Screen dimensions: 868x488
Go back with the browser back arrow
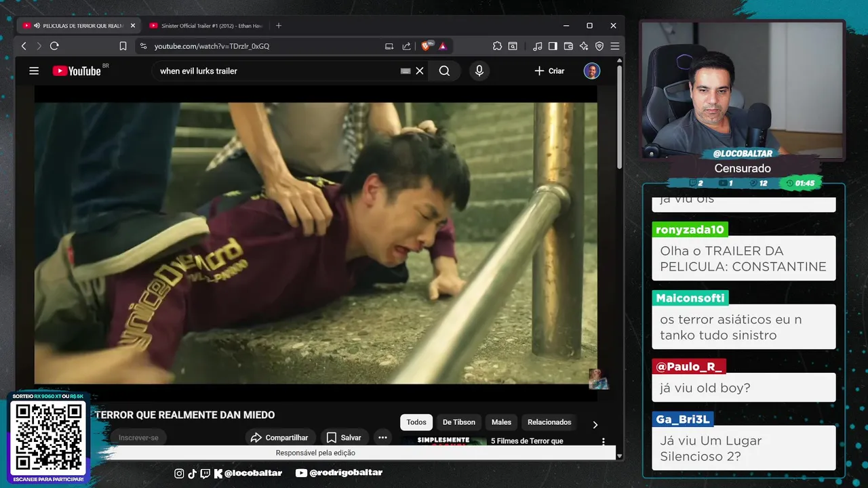pyautogui.click(x=24, y=46)
